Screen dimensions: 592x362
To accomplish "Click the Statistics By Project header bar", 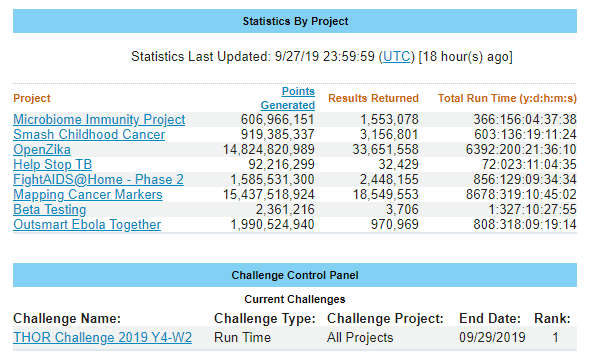I will tap(295, 21).
